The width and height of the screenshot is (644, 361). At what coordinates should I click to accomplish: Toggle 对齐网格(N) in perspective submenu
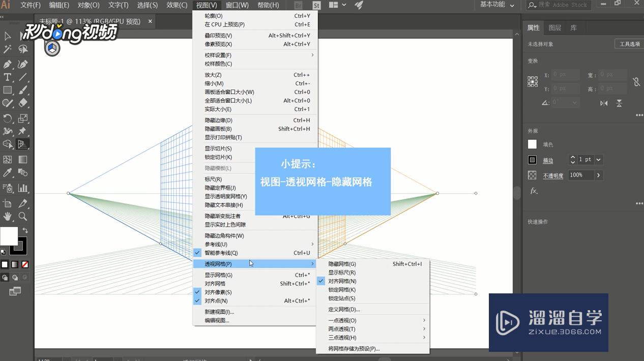373,281
